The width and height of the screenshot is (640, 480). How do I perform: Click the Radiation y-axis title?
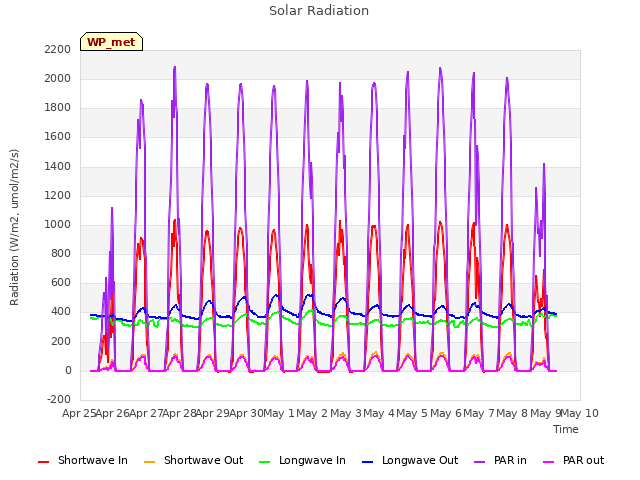14,227
